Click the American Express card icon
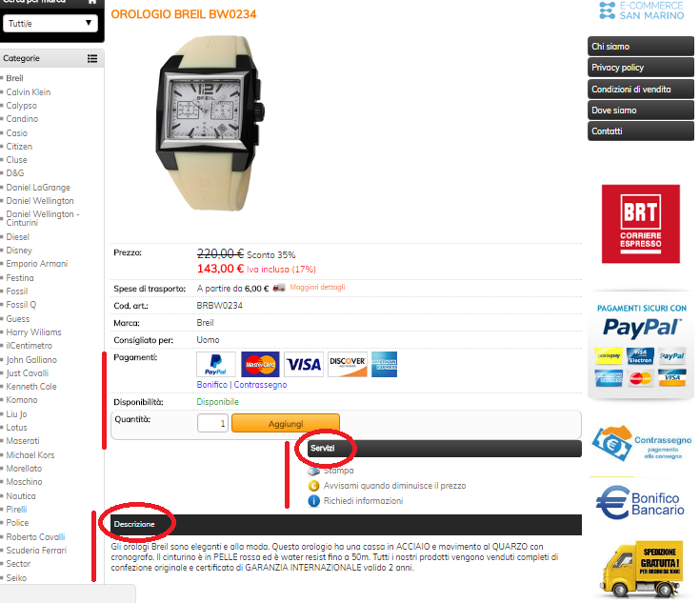Viewport: 700px width, 603px height. pyautogui.click(x=384, y=365)
